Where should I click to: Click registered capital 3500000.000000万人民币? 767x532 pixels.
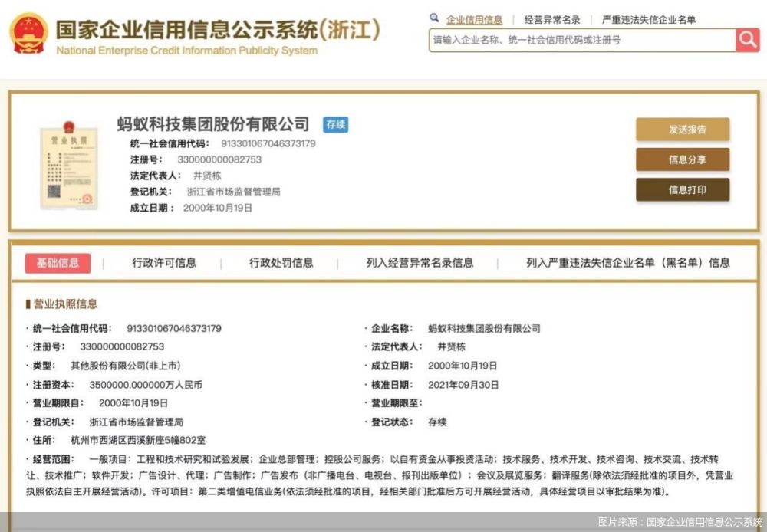145,385
